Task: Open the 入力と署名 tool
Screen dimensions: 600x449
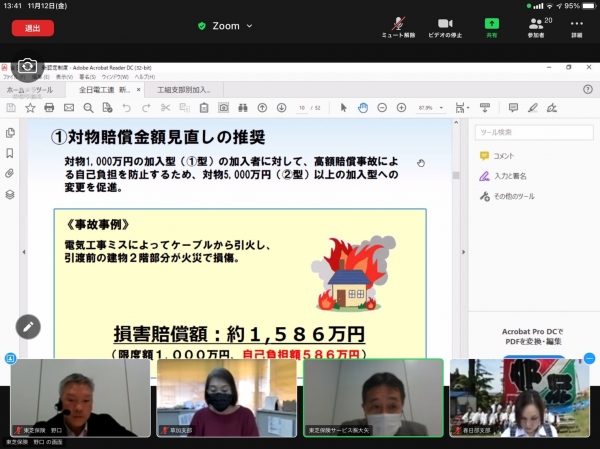Action: pyautogui.click(x=509, y=176)
